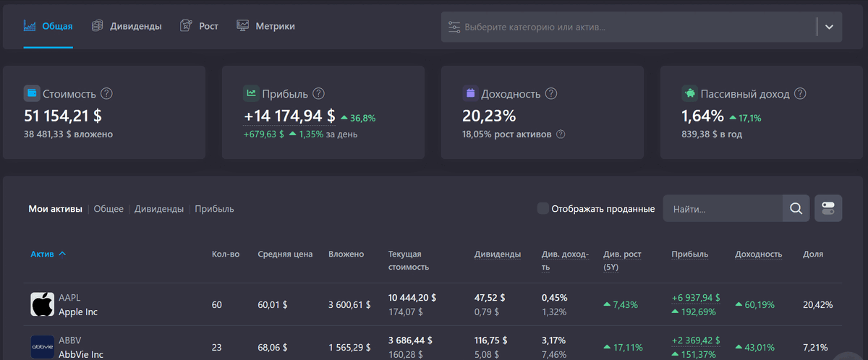
Task: Click the Дивиденды coins icon
Action: tap(98, 26)
